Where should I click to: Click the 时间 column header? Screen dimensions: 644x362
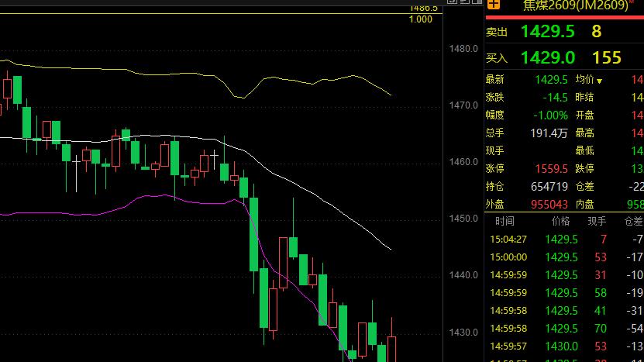[505, 222]
